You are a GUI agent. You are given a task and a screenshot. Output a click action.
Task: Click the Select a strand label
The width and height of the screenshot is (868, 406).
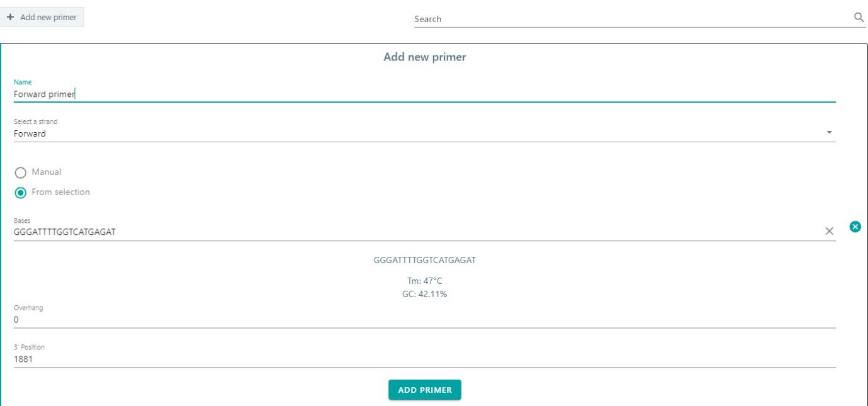tap(35, 121)
